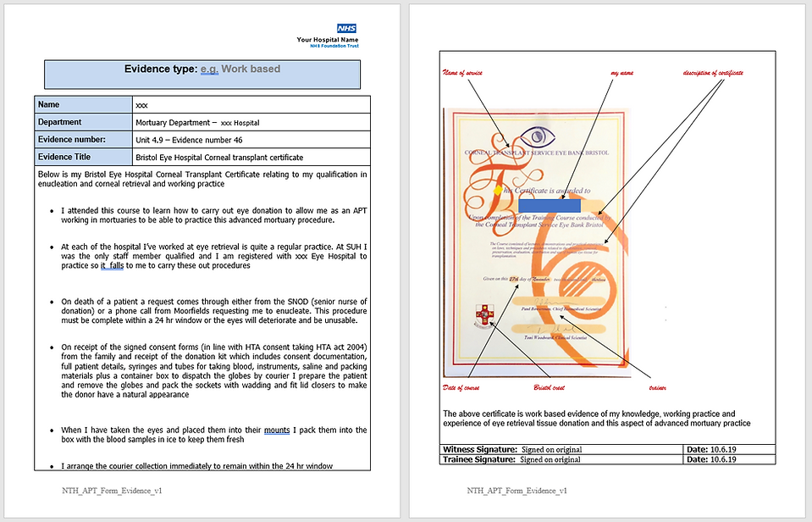Click the 'xxx' name value cell
Image resolution: width=812 pixels, height=522 pixels.
(251, 105)
